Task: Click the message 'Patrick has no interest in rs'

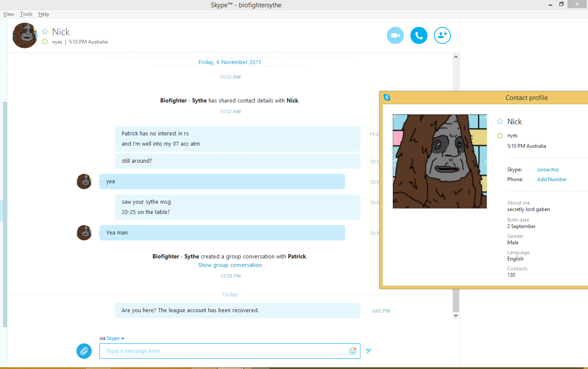Action: pos(155,134)
